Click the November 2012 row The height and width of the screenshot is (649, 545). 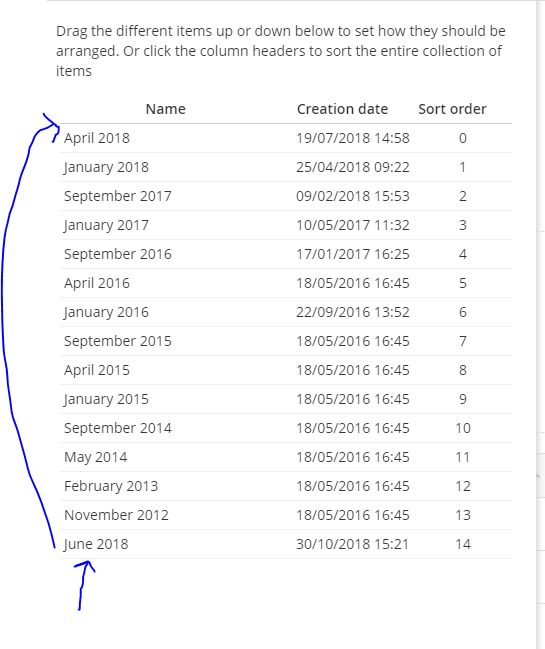point(286,515)
